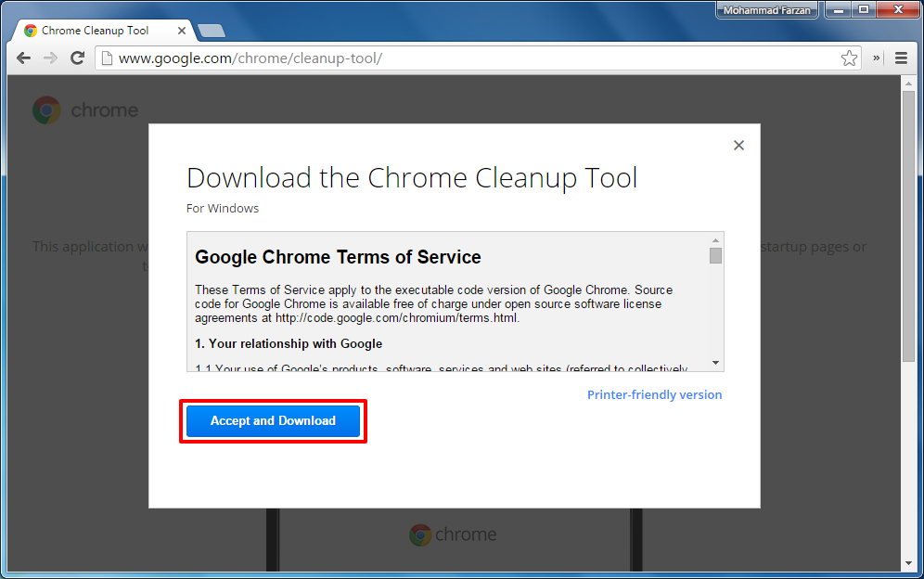Click the browser Forward arrow
The height and width of the screenshot is (579, 924).
tap(51, 58)
